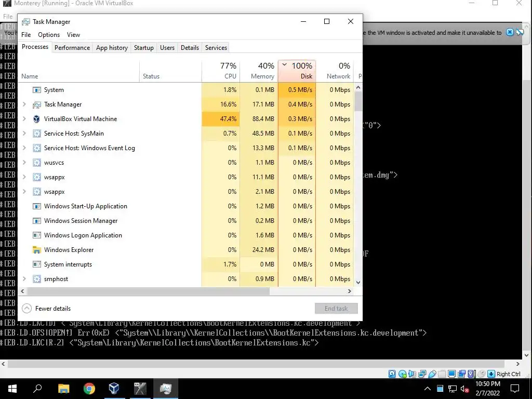Click the Task Manager process row icon

pyautogui.click(x=36, y=105)
